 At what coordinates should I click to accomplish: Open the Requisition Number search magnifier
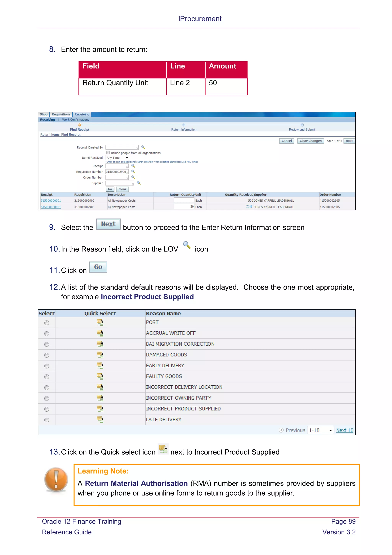(x=133, y=171)
